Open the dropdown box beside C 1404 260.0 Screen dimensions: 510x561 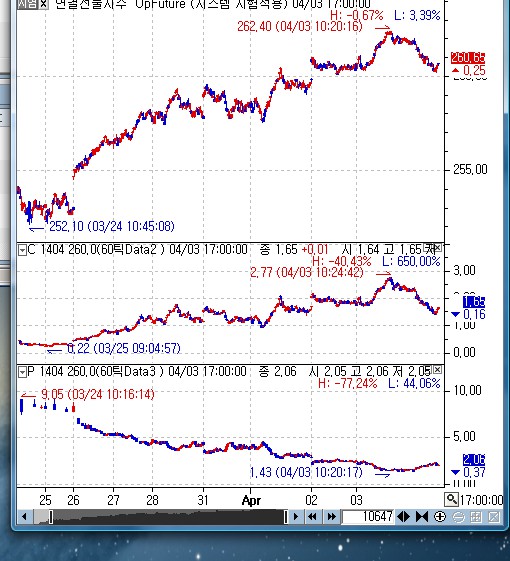[22, 250]
